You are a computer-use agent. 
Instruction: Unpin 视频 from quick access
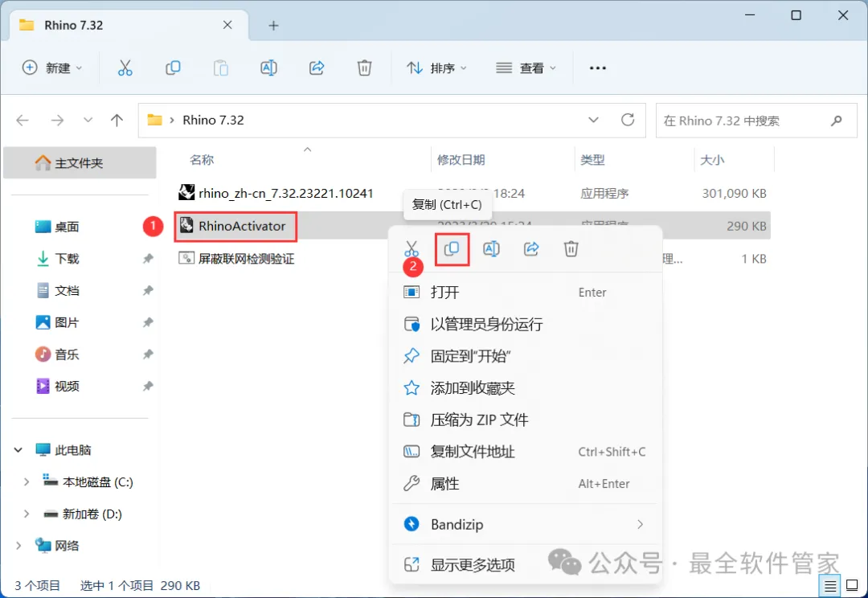148,386
